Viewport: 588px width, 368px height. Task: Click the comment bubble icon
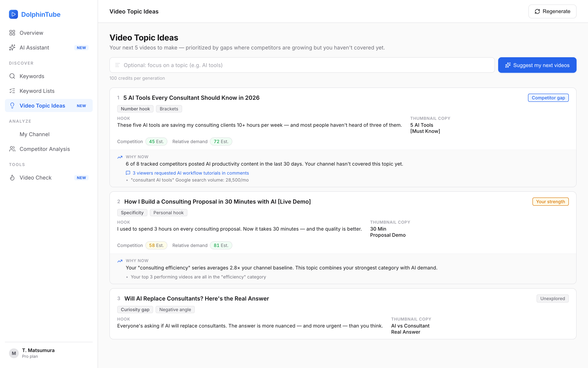pyautogui.click(x=128, y=173)
